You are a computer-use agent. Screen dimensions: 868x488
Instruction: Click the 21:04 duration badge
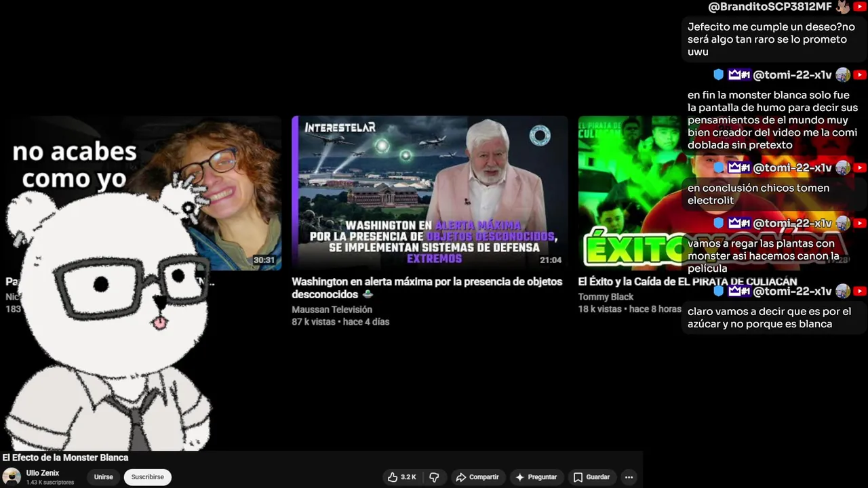pyautogui.click(x=551, y=260)
